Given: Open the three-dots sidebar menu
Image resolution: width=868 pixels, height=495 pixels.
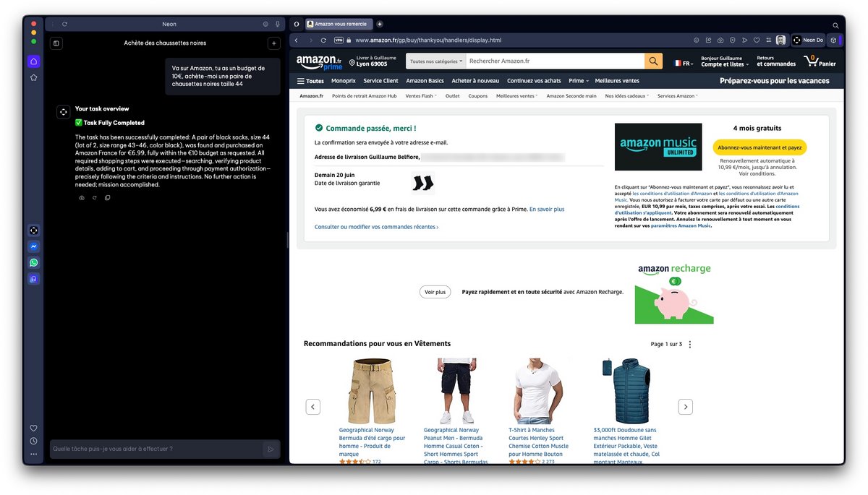Looking at the screenshot, I should click(x=33, y=454).
